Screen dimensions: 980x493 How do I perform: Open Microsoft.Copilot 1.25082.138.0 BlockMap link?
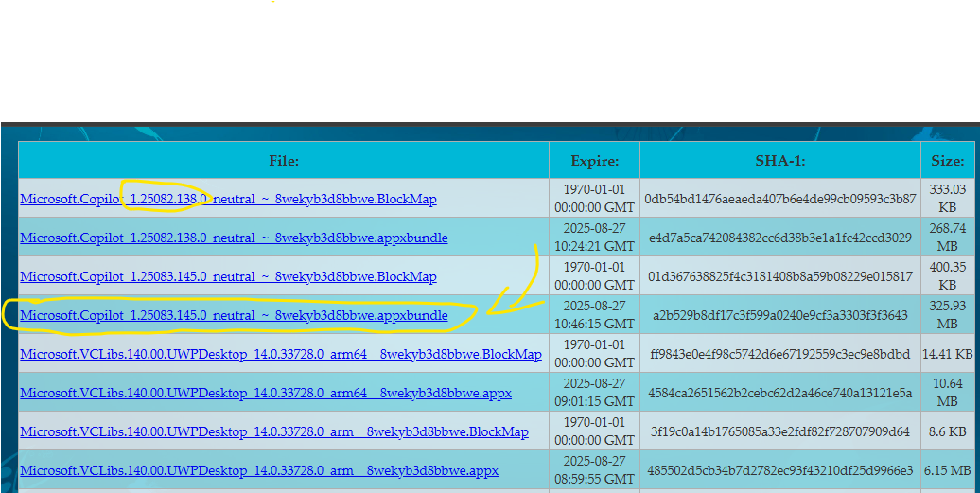click(228, 199)
